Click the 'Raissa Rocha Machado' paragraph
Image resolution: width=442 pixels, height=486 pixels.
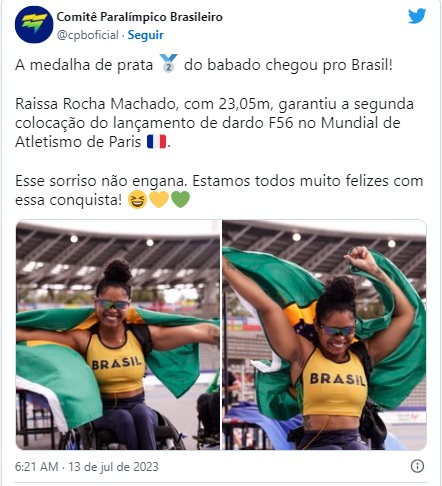coord(214,123)
